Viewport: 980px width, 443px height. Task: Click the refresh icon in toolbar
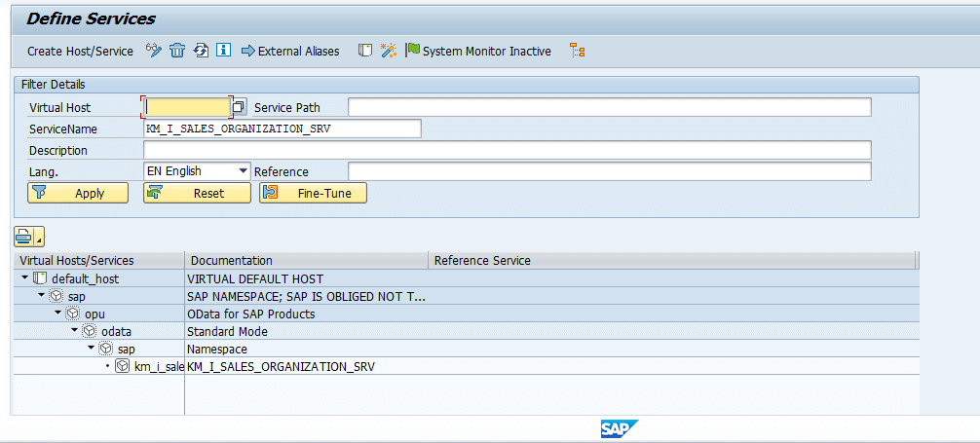tap(201, 51)
